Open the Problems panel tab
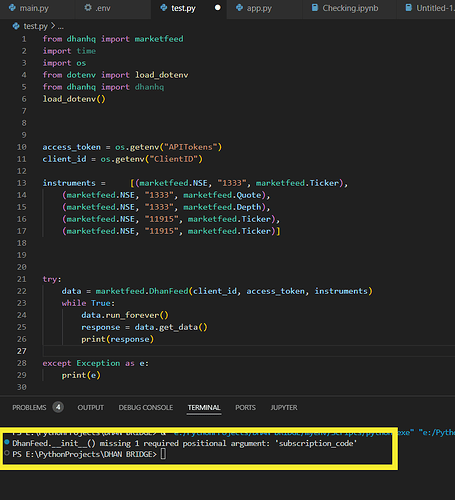 (29, 407)
